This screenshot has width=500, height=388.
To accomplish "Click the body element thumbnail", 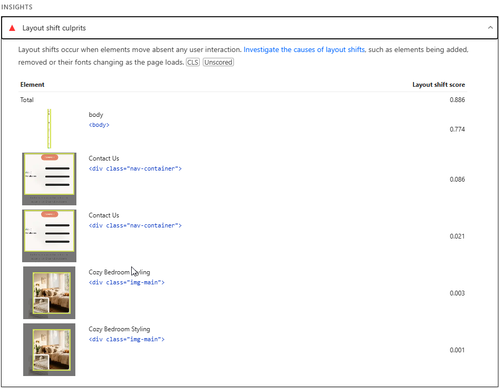I will click(x=49, y=129).
